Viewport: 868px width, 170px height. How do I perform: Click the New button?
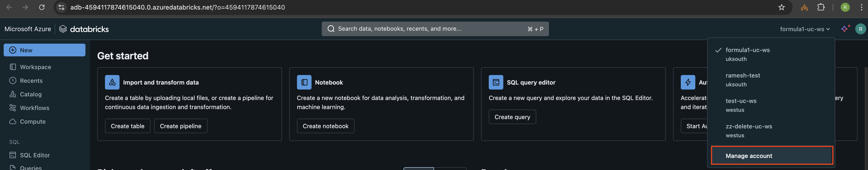pyautogui.click(x=45, y=50)
